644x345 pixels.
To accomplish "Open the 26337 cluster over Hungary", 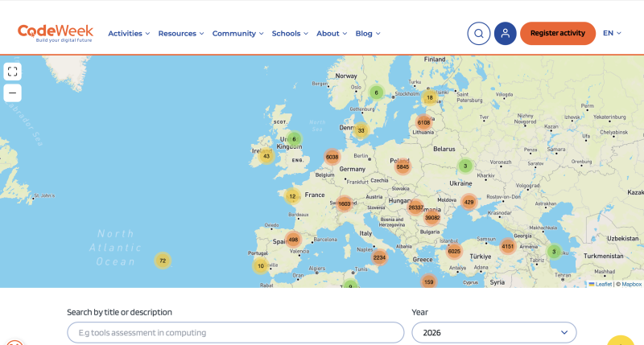I will click(415, 207).
